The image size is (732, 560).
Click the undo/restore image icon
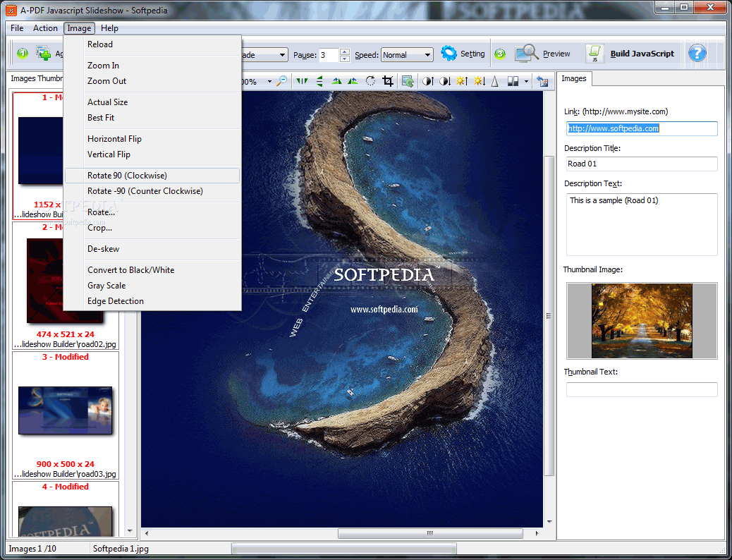(542, 81)
